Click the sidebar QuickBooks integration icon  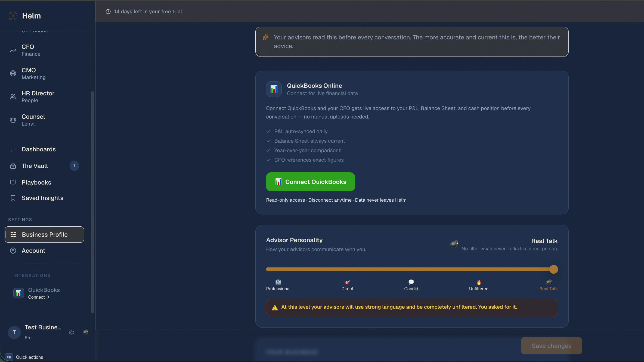tap(18, 293)
